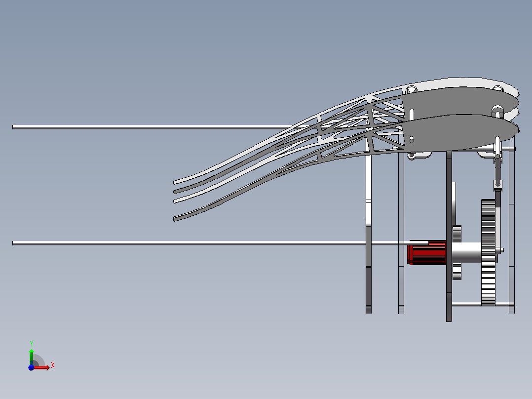This screenshot has width=532, height=399.
Task: Click the red X axis of the triad
Action: pos(42,367)
